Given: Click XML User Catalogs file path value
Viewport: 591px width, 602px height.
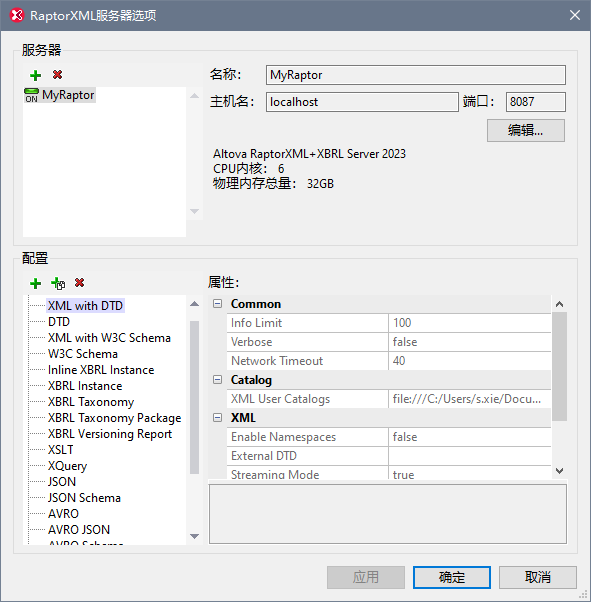Looking at the screenshot, I should click(x=470, y=399).
